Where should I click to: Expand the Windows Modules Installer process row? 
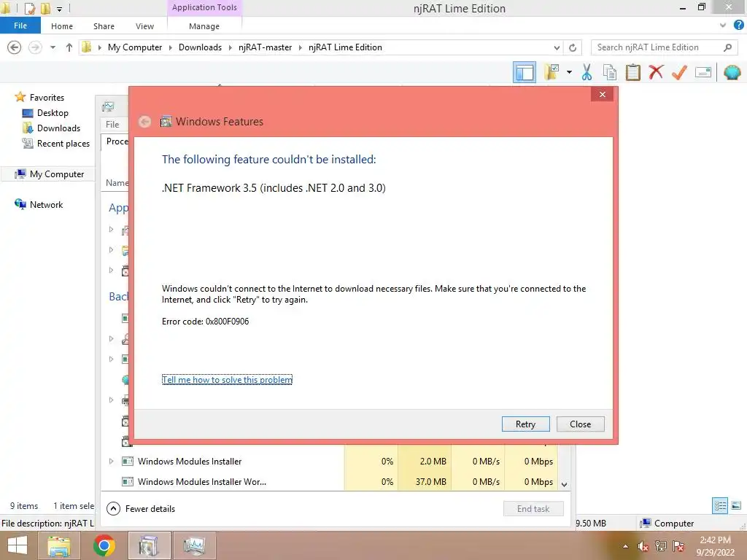coord(111,461)
